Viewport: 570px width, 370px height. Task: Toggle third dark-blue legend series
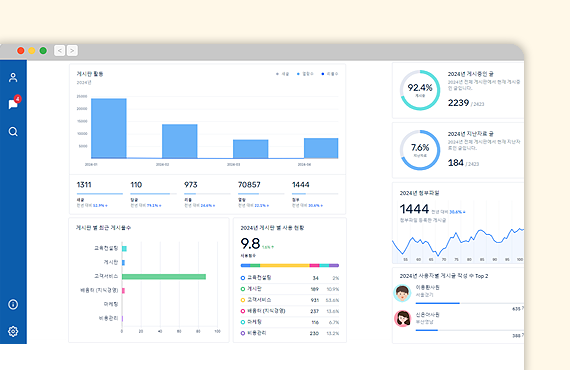point(329,74)
